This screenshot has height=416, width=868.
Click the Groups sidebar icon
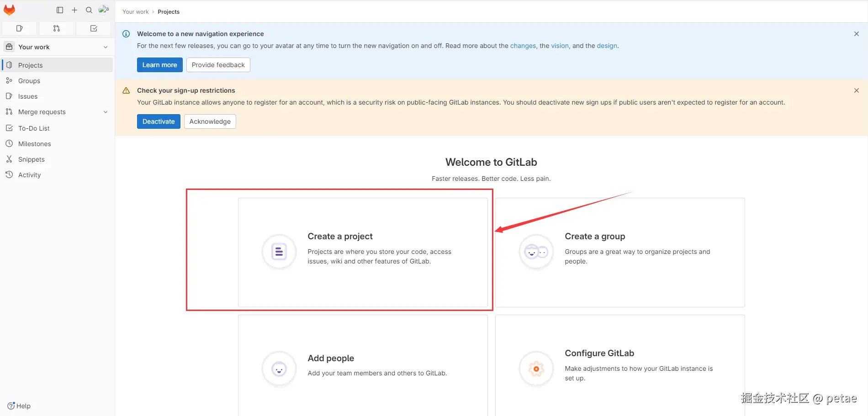9,80
